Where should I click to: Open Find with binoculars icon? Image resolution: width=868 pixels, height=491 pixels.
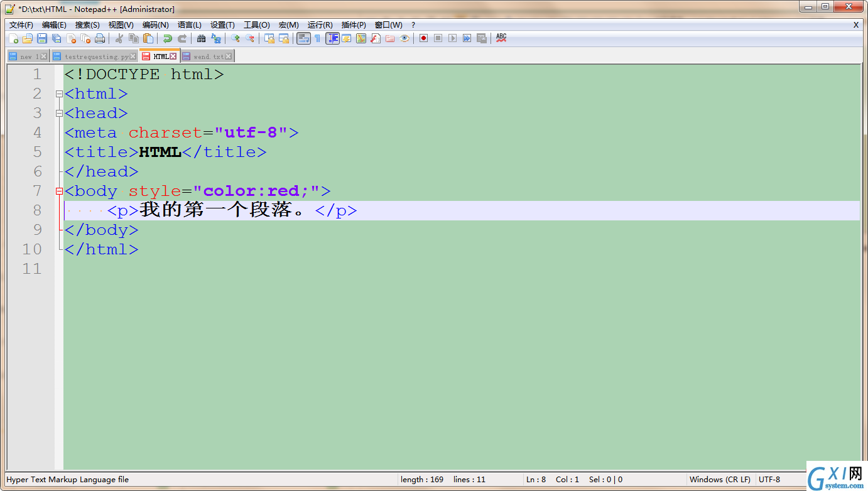[201, 38]
